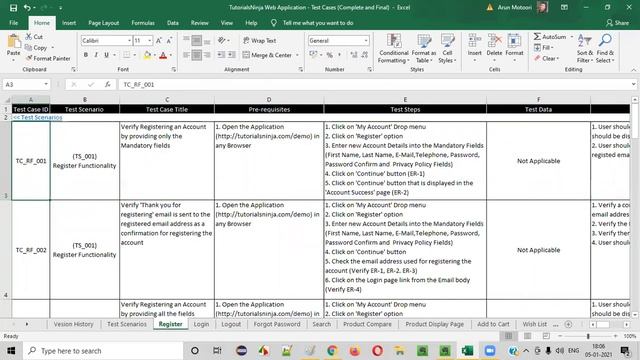Switch to the Formulas tab
The width and height of the screenshot is (640, 360).
click(x=143, y=23)
